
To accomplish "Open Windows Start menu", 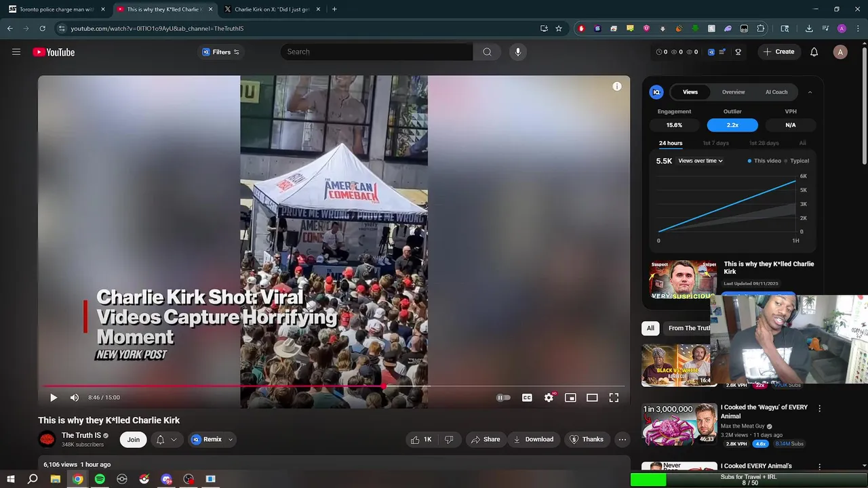I will pos(11,479).
